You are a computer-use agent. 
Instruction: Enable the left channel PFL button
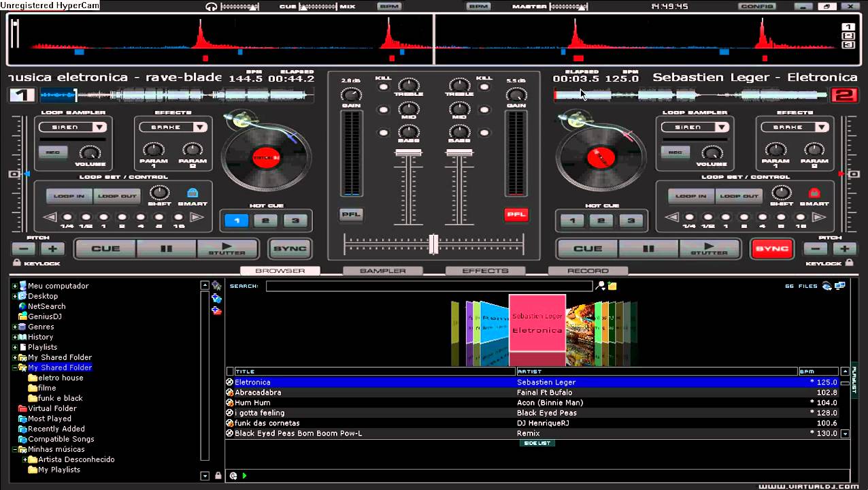(351, 214)
